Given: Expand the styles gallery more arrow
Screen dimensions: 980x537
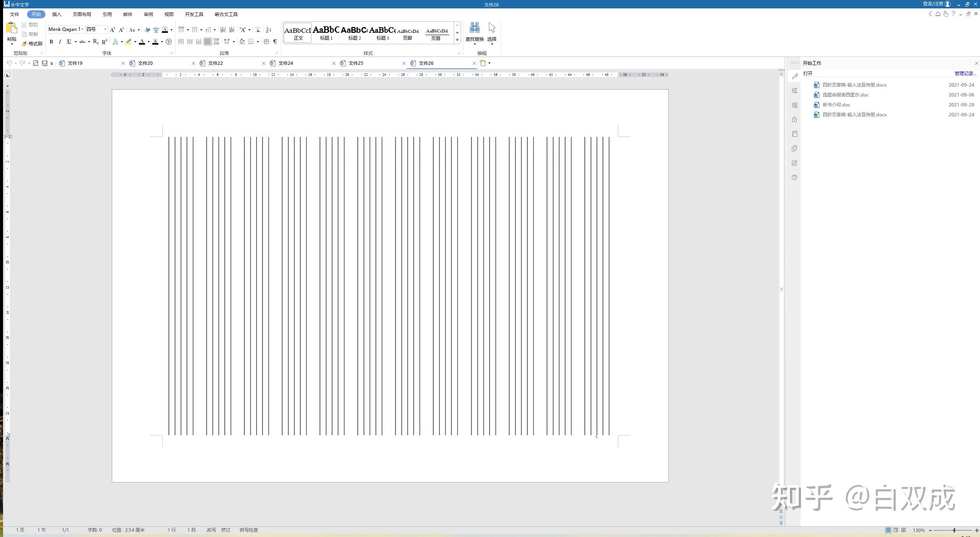Looking at the screenshot, I should coord(457,40).
